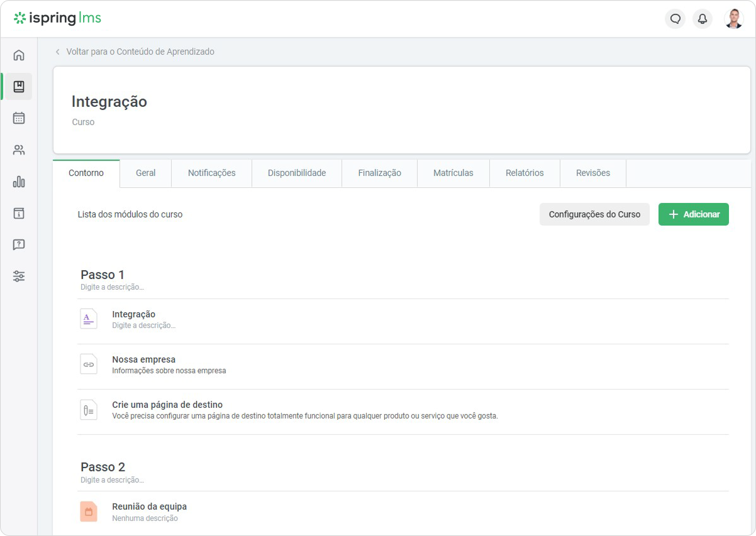The width and height of the screenshot is (756, 536).
Task: Open the help question mark sidebar icon
Action: (19, 244)
